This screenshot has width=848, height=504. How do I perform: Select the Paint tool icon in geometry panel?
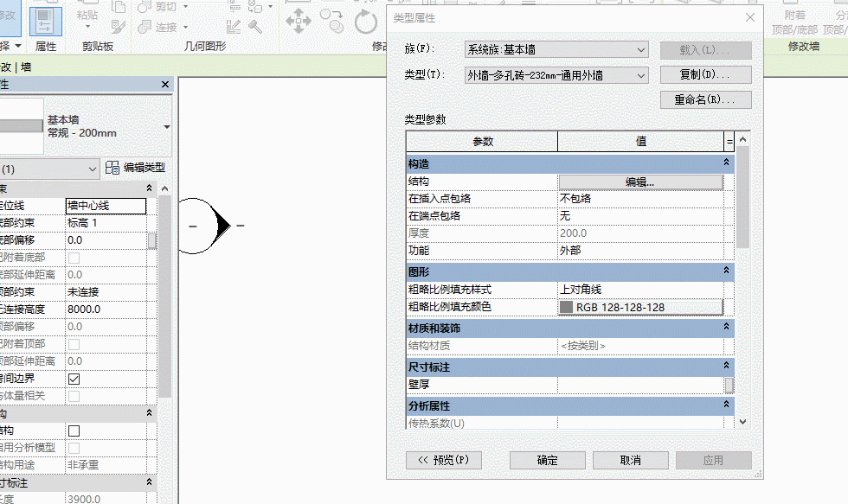[234, 26]
